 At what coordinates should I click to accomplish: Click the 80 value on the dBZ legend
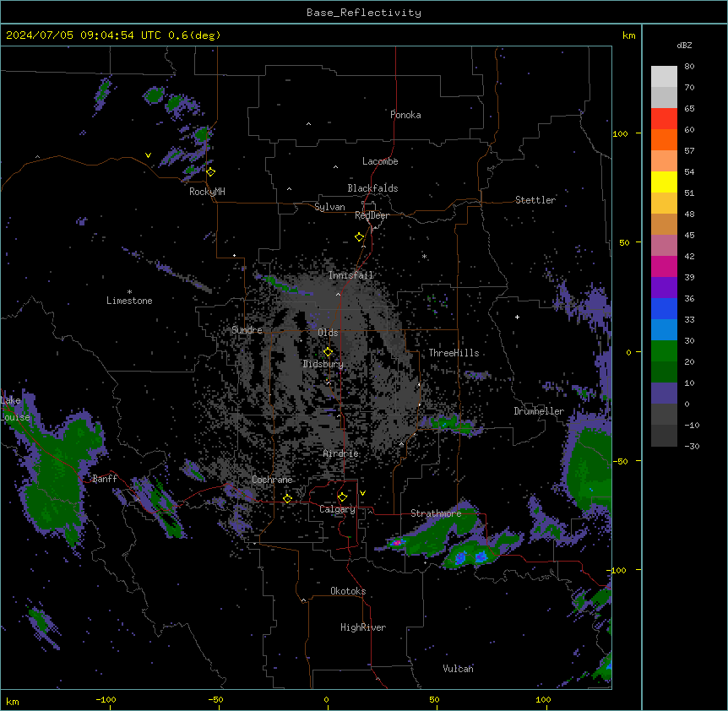tap(689, 67)
